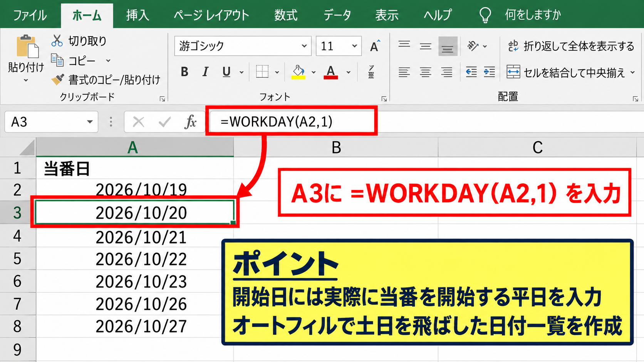Open Font (フォント) group dialog launcher

coord(384,99)
